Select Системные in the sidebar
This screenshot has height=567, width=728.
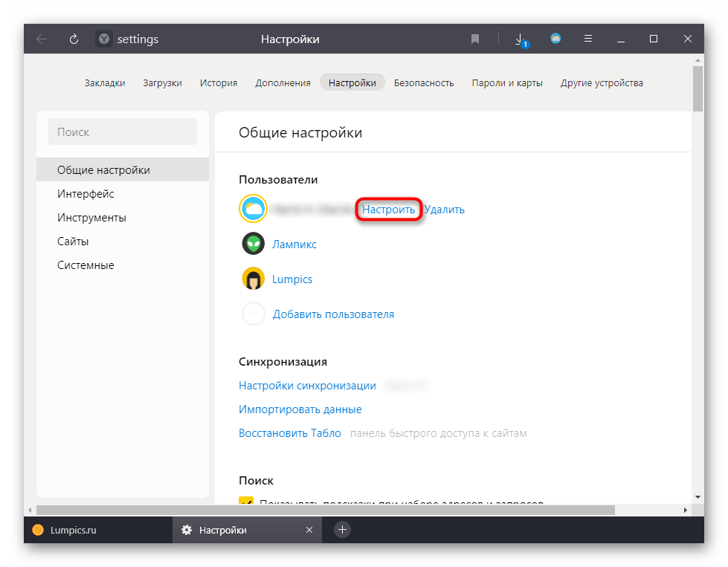click(86, 265)
